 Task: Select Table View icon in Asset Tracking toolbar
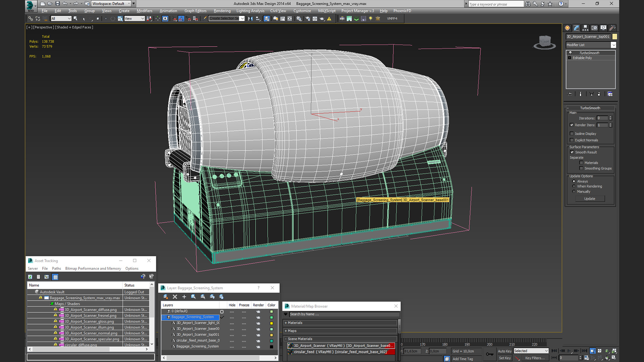click(x=55, y=277)
